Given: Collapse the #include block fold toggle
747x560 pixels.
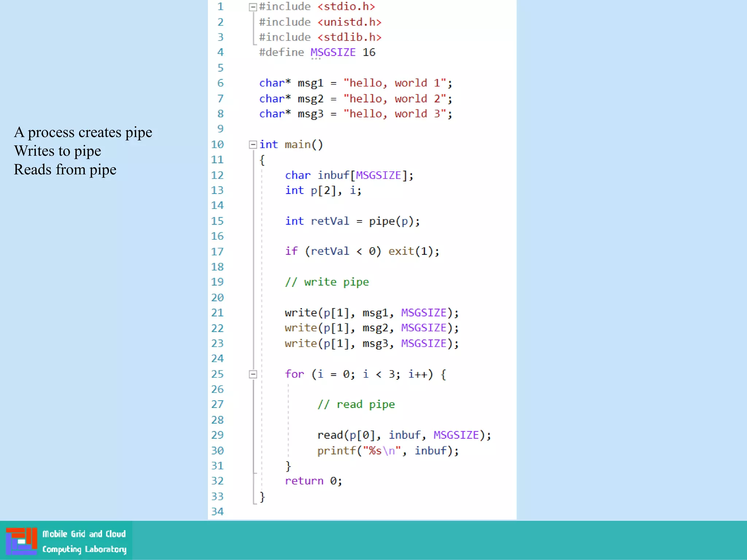Looking at the screenshot, I should pos(253,7).
